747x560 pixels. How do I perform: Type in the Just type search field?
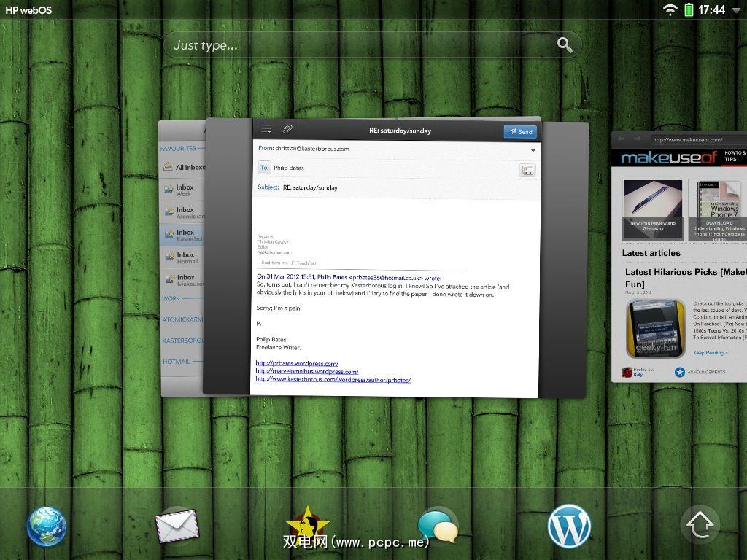coord(357,45)
